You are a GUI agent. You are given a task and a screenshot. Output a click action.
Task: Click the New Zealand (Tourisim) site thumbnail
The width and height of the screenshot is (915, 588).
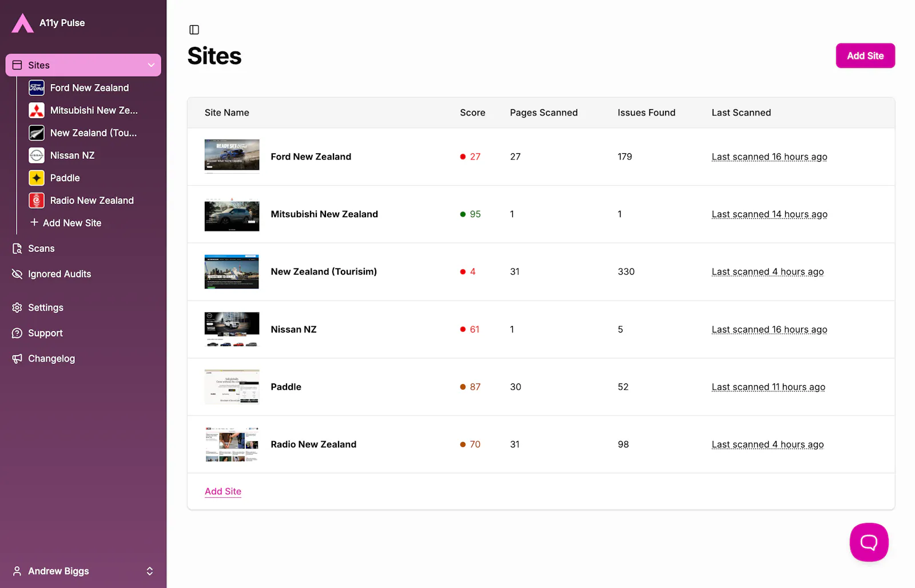click(x=232, y=271)
